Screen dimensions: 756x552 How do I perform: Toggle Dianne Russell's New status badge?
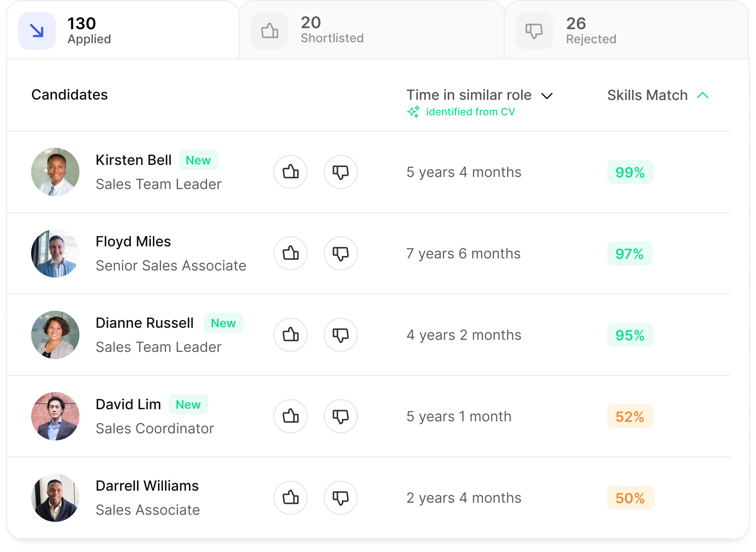tap(223, 323)
